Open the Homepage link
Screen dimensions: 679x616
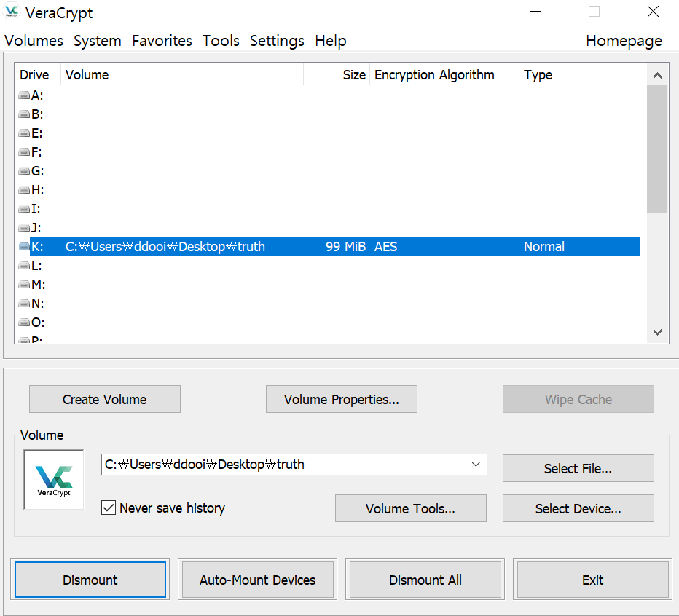click(x=624, y=41)
